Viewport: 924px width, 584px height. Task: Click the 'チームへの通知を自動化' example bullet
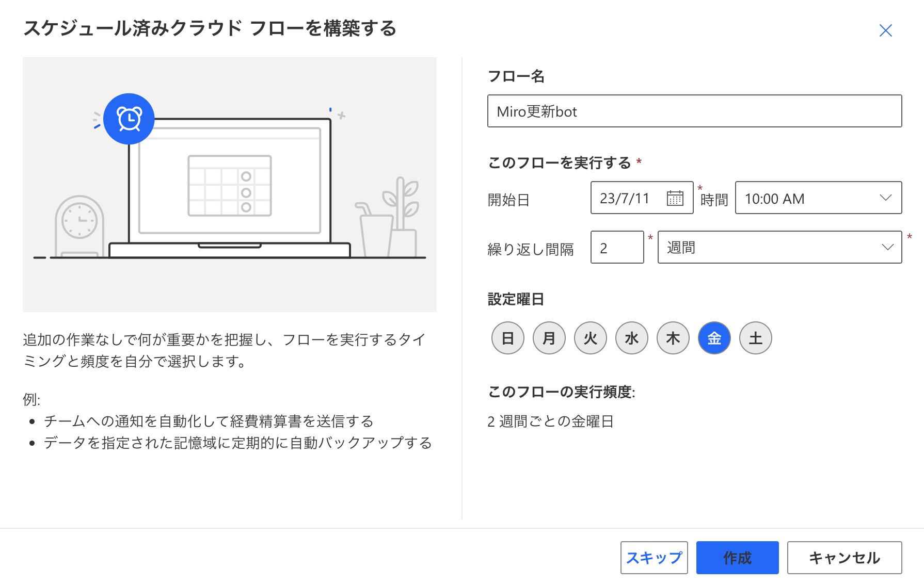209,421
